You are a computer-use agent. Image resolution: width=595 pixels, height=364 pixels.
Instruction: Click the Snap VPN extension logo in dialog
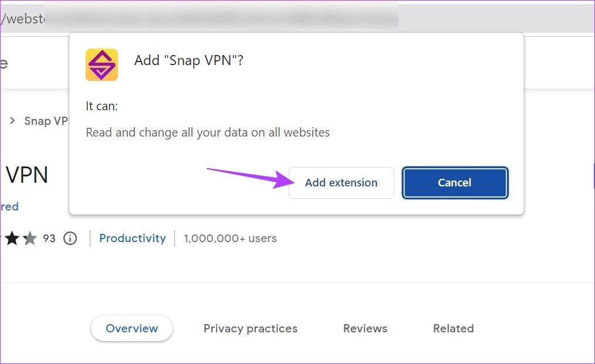tap(102, 64)
